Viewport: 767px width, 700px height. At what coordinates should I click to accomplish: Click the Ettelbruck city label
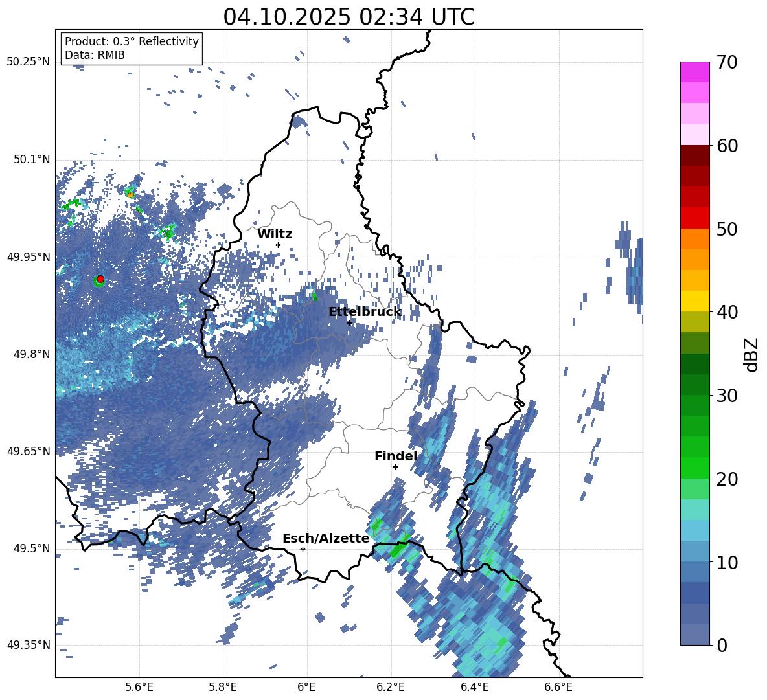click(365, 311)
